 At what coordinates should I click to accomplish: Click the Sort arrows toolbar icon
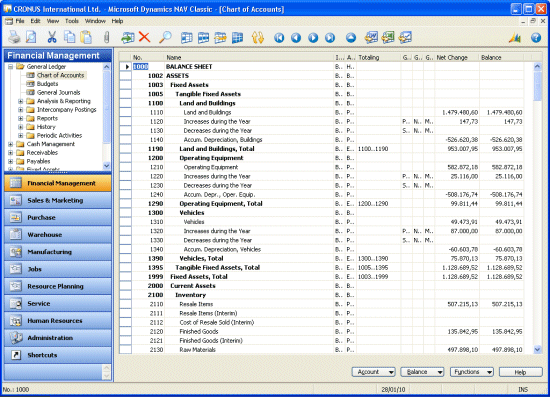[x=258, y=38]
